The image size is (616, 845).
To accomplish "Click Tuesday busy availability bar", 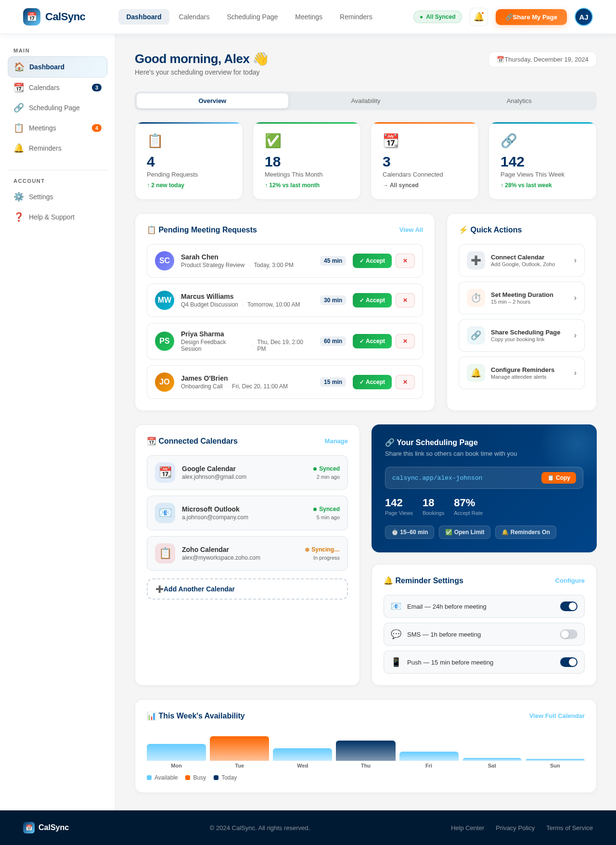I will 239,748.
